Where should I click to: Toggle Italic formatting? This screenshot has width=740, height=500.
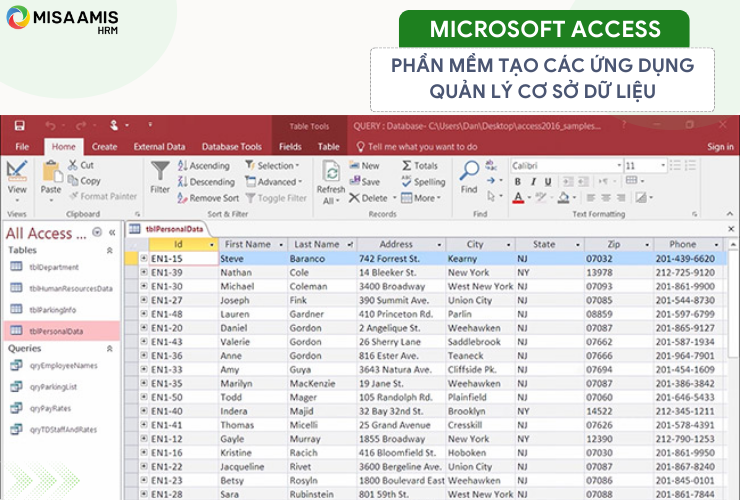(533, 182)
